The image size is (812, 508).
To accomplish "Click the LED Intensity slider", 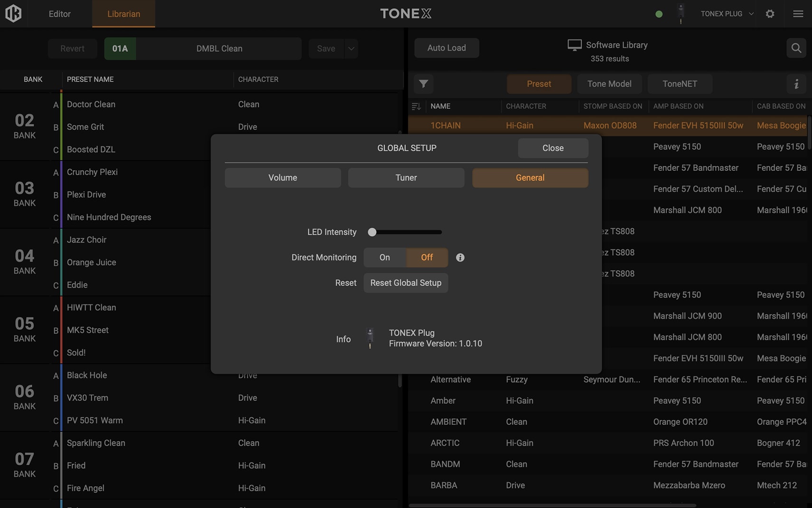I will (x=406, y=232).
